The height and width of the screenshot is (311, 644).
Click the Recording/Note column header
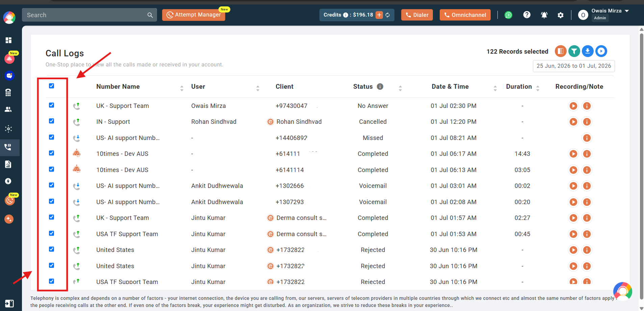(x=579, y=87)
